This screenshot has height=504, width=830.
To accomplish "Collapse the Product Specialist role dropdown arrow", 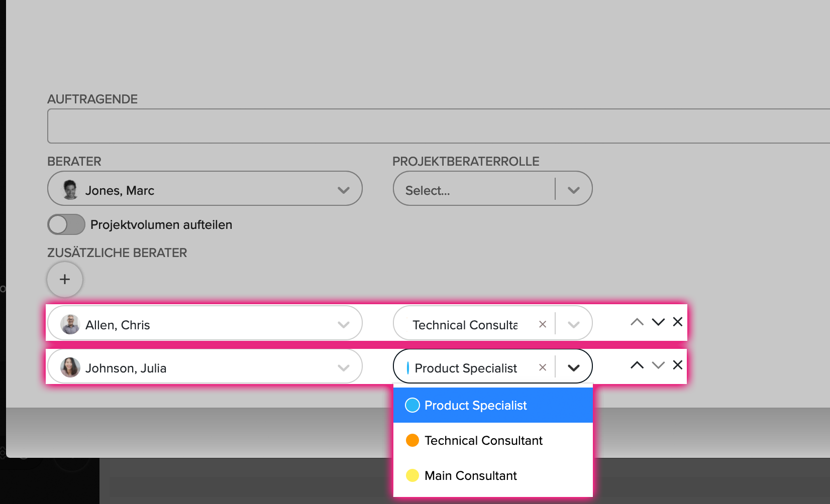I will click(x=574, y=367).
